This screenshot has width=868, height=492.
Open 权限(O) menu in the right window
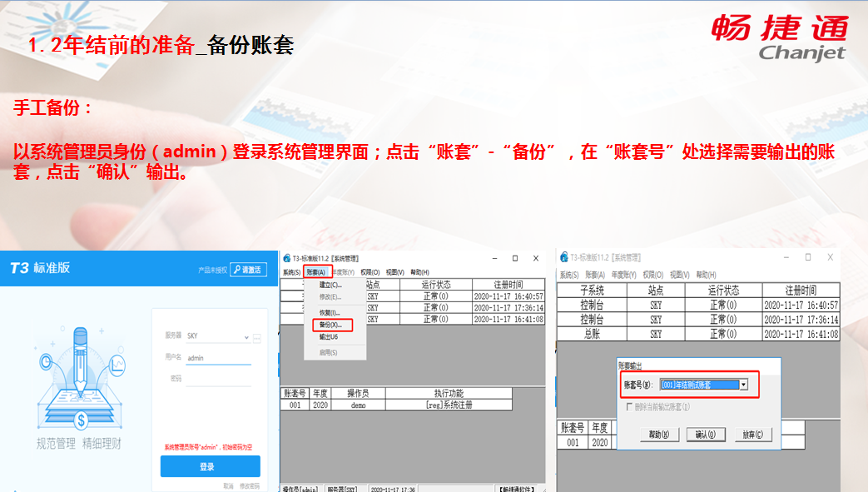[653, 275]
